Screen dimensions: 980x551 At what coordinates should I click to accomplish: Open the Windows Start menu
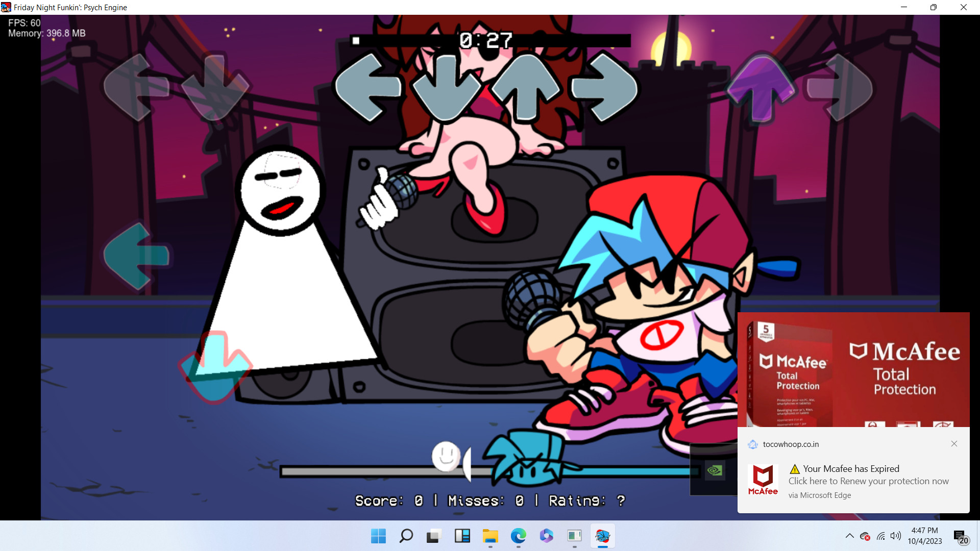[x=378, y=536]
